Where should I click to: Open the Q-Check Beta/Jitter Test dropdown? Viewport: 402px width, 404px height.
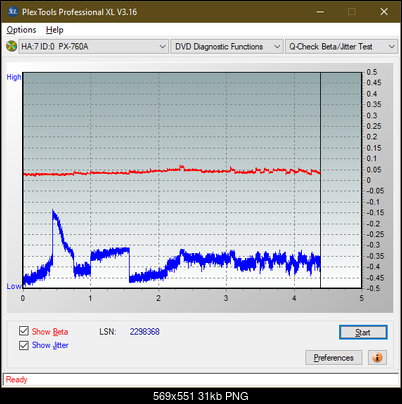point(341,47)
